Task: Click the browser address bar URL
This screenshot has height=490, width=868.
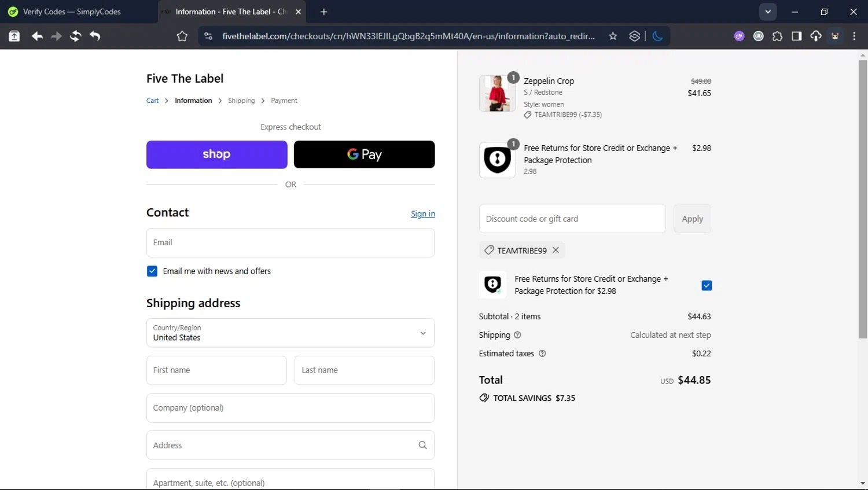Action: (408, 36)
